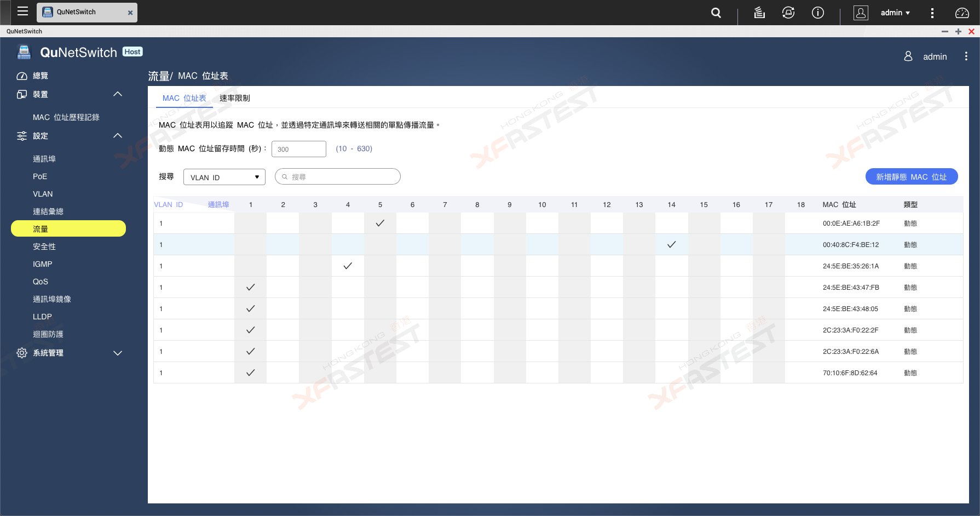Open the dashboard gauge icon

pos(962,13)
